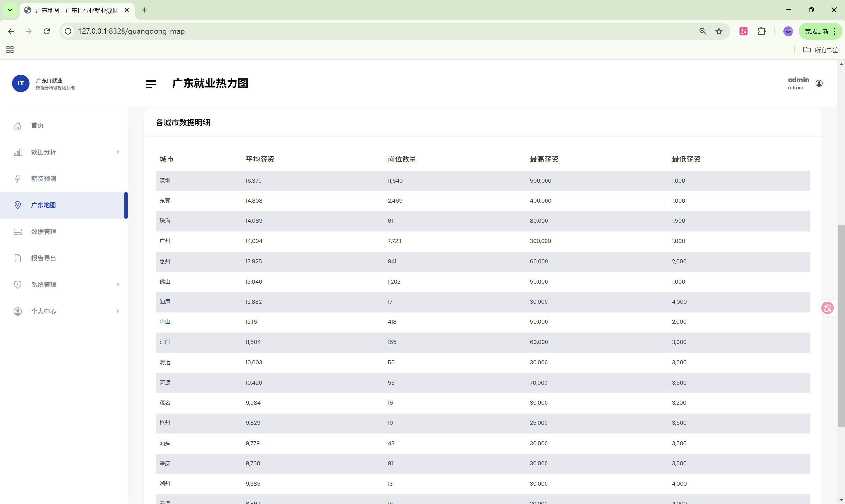
Task: Click the floating pink translate widget
Action: click(827, 308)
